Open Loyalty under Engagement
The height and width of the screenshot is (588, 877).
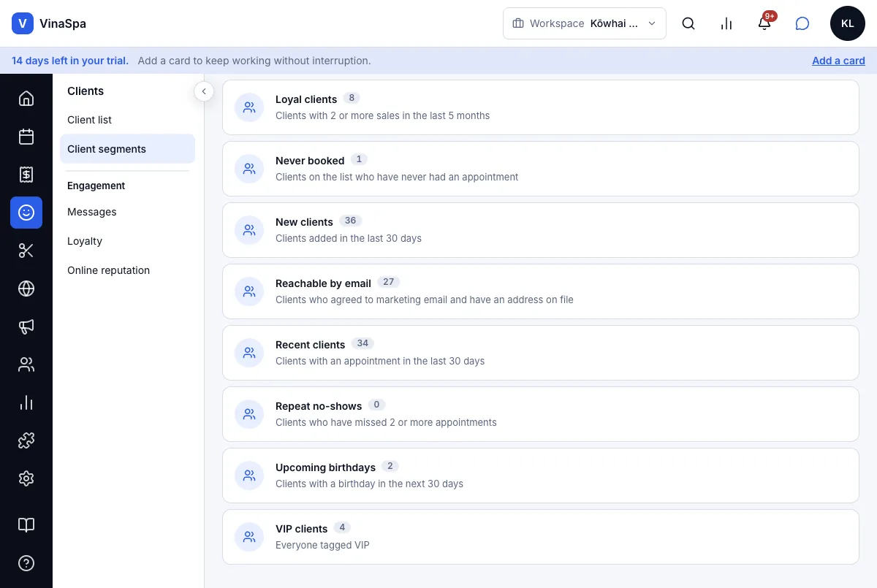click(x=127, y=241)
